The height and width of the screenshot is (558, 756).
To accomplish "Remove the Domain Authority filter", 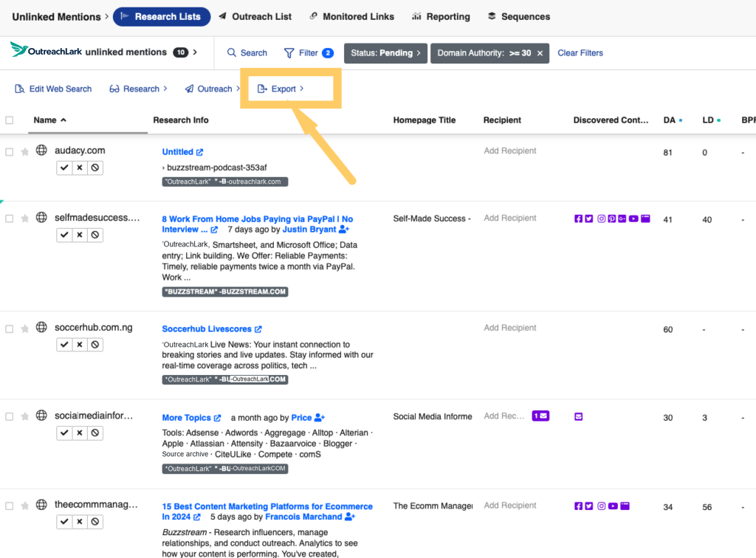I will [540, 53].
